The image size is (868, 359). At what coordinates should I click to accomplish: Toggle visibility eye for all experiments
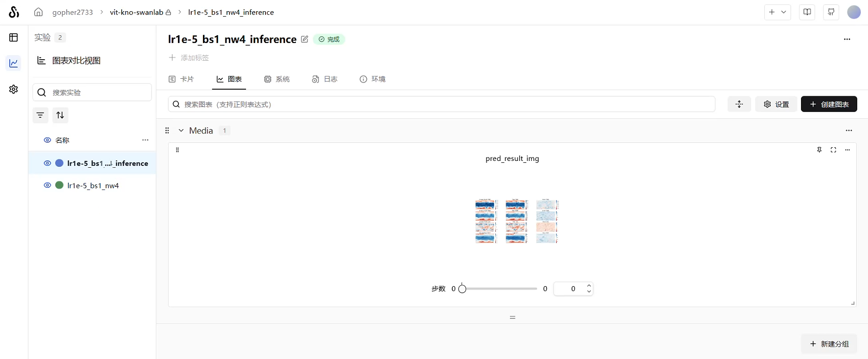pyautogui.click(x=47, y=140)
